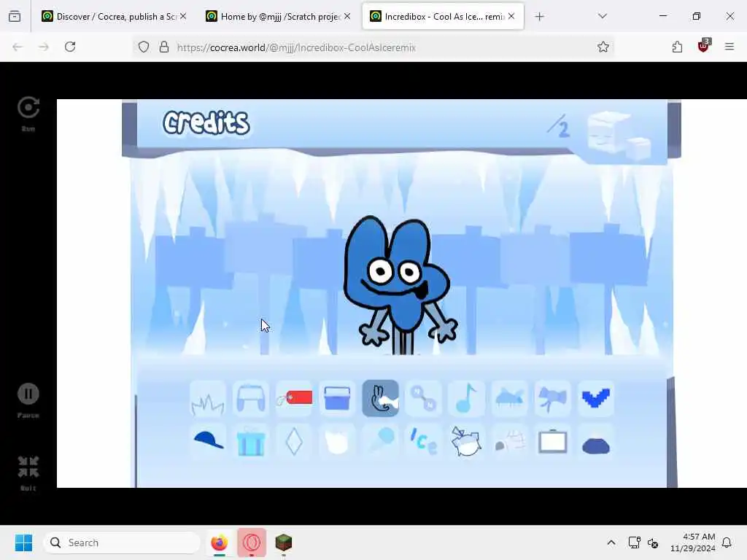
Task: Click the taskbar Search box
Action: click(122, 542)
